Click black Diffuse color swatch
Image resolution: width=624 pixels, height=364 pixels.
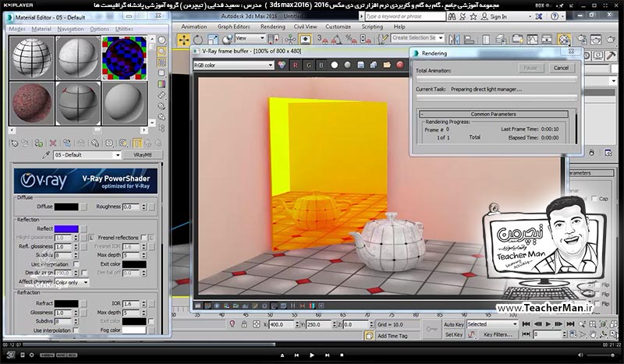(x=66, y=207)
